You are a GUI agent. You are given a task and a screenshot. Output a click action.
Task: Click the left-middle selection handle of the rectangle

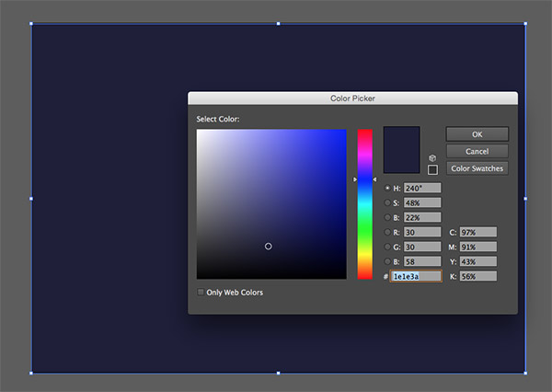31,198
